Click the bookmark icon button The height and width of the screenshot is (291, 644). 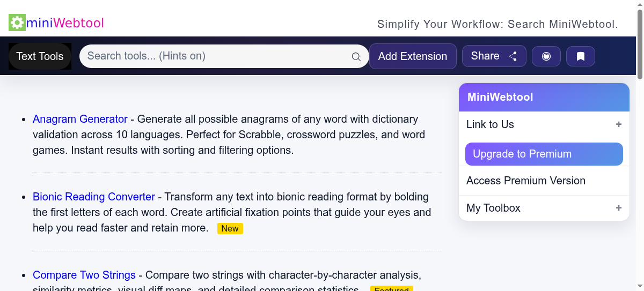tap(580, 56)
